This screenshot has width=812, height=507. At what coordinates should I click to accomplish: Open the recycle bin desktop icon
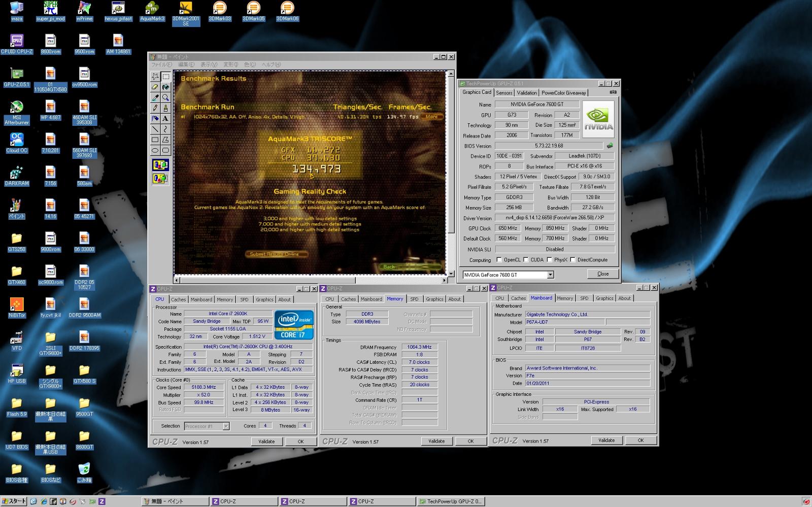point(84,472)
